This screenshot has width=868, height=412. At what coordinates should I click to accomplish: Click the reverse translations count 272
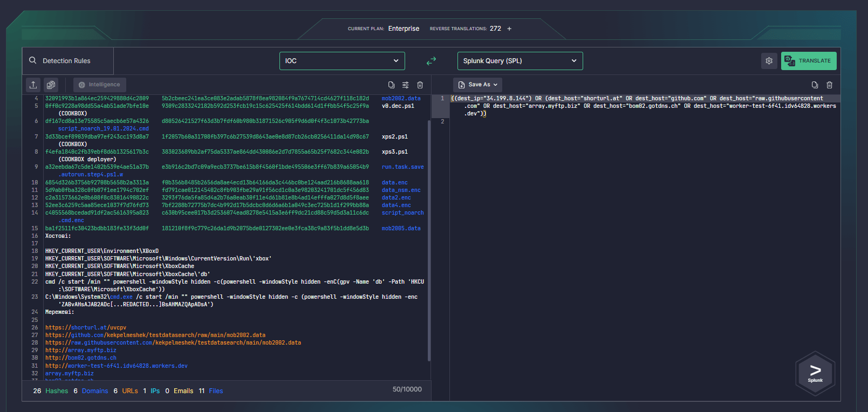(495, 29)
